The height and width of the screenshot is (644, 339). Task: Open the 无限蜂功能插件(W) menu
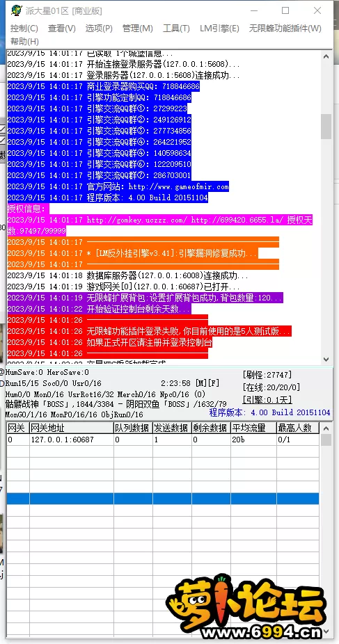(x=285, y=29)
